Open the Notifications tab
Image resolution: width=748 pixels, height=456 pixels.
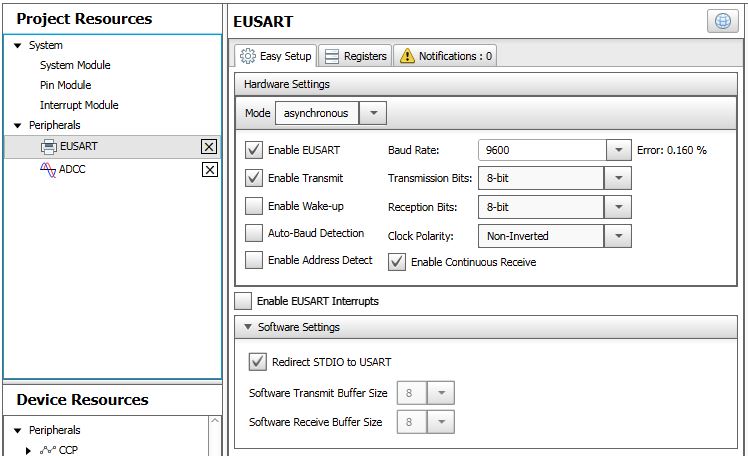coord(446,56)
